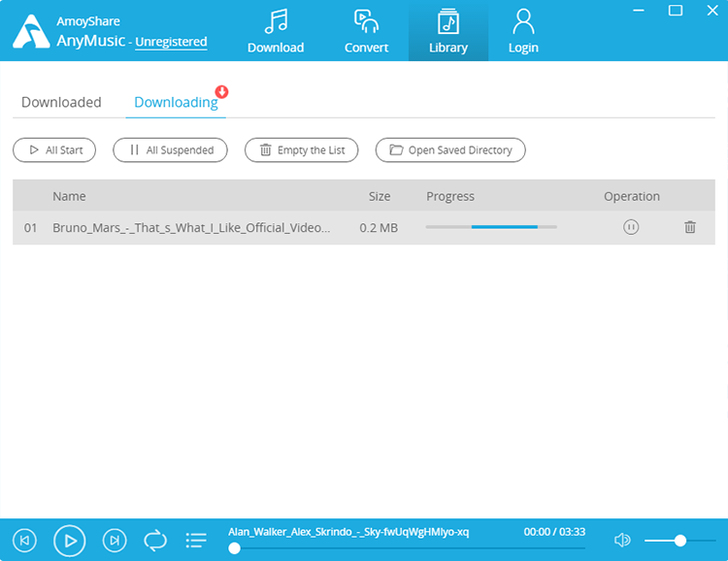Click the 0.2 MB size cell
The width and height of the screenshot is (728, 561).
(379, 227)
